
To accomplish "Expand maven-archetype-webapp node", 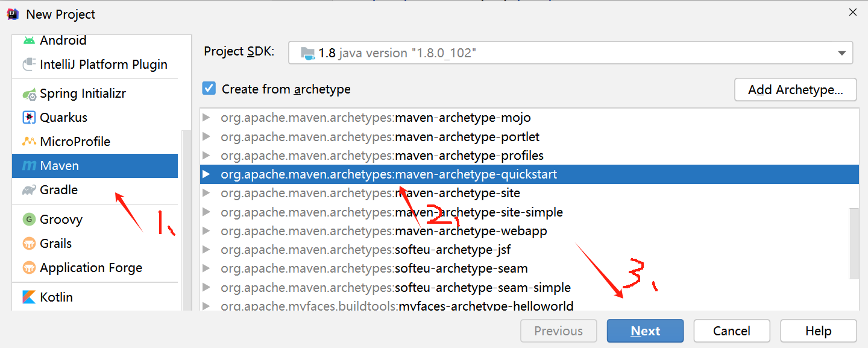I will [x=207, y=231].
